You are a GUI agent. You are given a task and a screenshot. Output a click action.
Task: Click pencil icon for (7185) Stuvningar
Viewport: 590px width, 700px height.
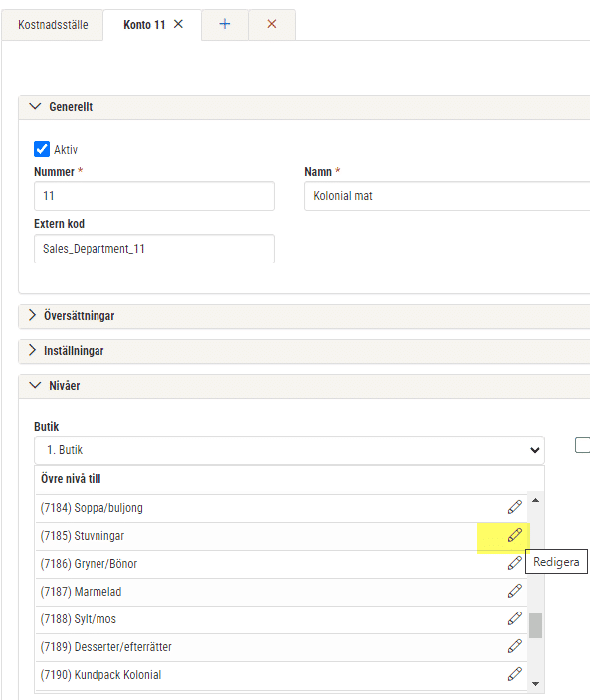tap(515, 535)
